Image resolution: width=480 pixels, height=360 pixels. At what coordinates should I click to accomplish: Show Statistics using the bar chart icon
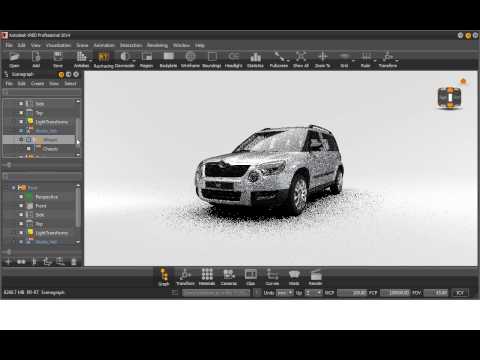(255, 57)
